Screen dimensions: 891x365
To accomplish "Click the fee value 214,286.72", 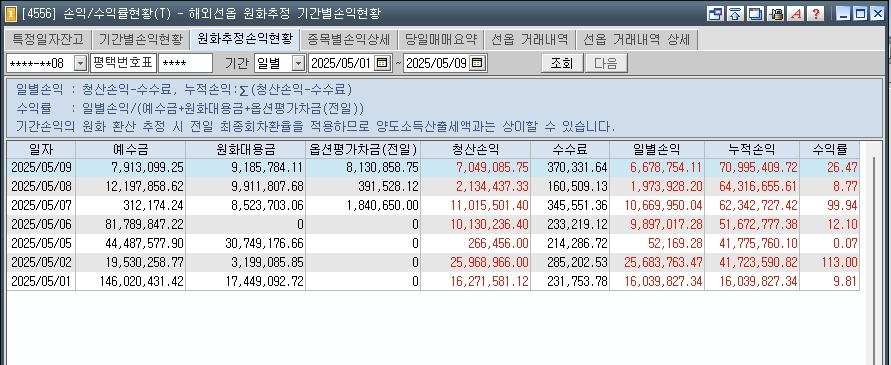I will click(x=577, y=243).
